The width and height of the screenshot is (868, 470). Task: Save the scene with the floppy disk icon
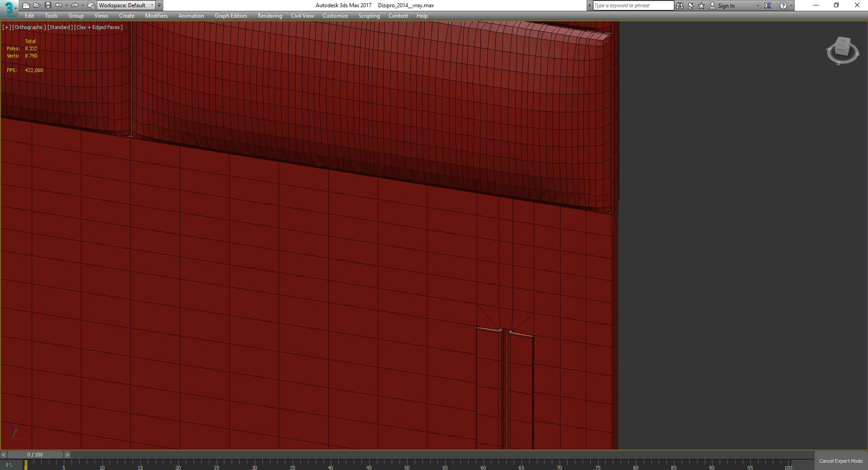pos(47,5)
